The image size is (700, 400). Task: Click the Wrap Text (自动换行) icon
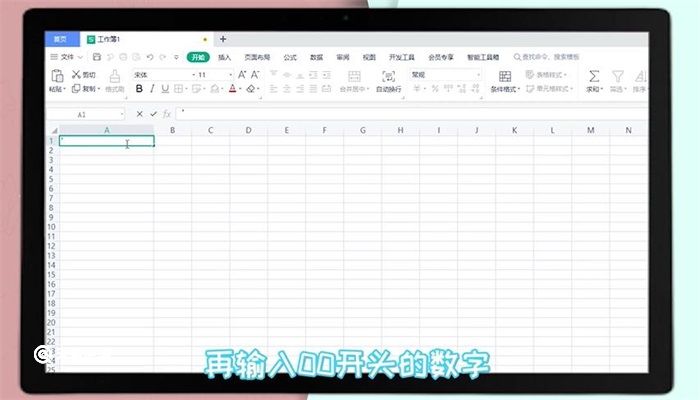tap(388, 76)
